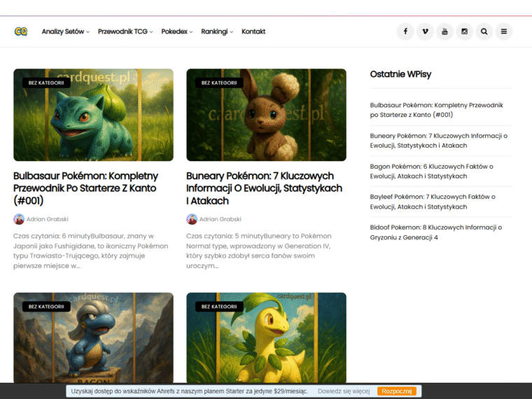Click Bez Kategorii tag on Bulbasaur image
Viewport: 532px width, 399px height.
point(45,83)
